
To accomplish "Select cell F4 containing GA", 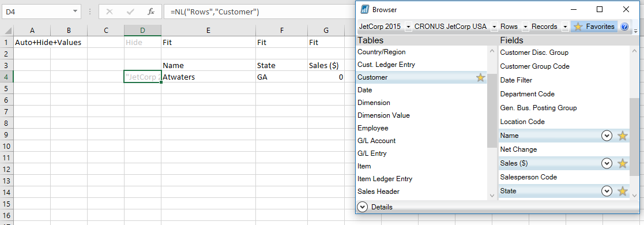I will [x=281, y=77].
